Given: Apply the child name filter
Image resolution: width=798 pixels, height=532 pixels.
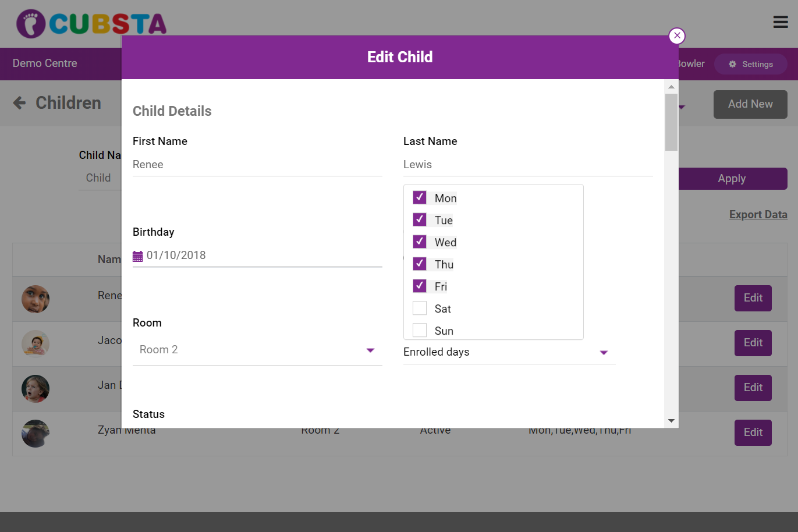Looking at the screenshot, I should [731, 179].
